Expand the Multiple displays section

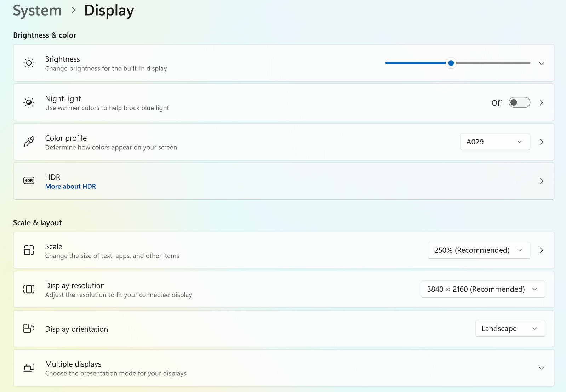click(x=541, y=368)
